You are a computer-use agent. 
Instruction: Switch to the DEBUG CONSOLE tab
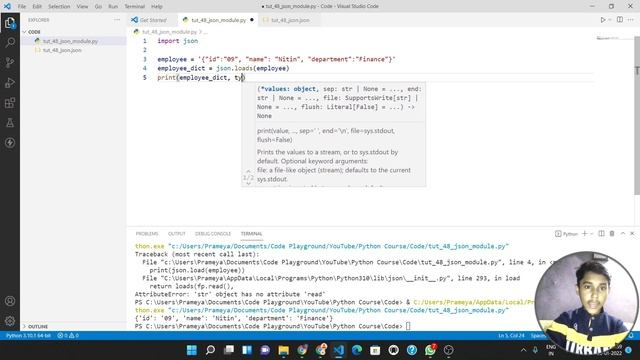coord(213,233)
